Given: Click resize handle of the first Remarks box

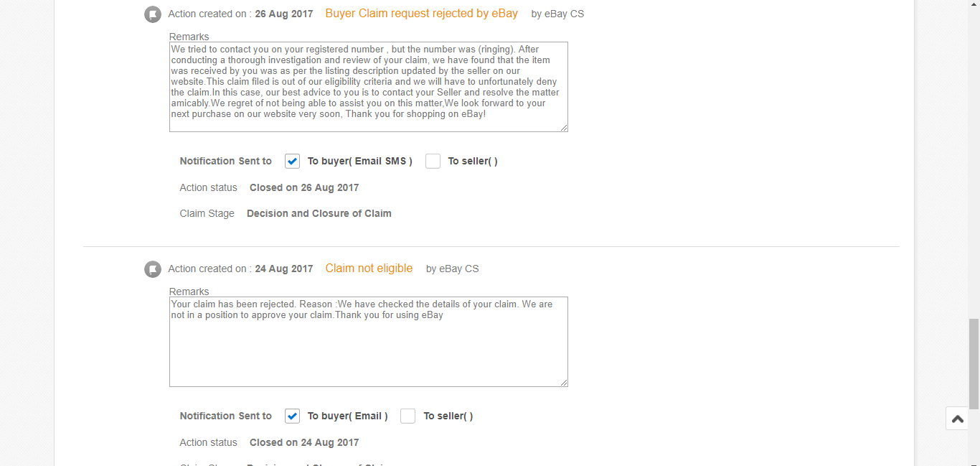Looking at the screenshot, I should click(x=564, y=128).
